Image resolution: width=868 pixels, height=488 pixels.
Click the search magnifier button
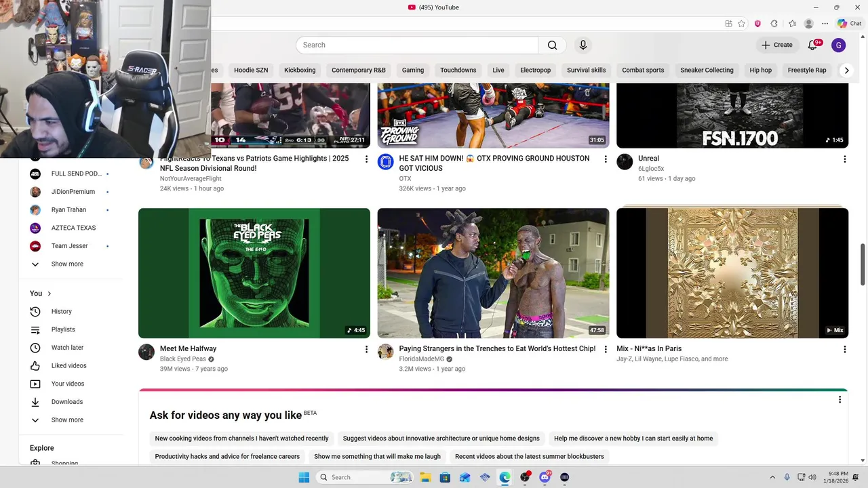coord(553,45)
